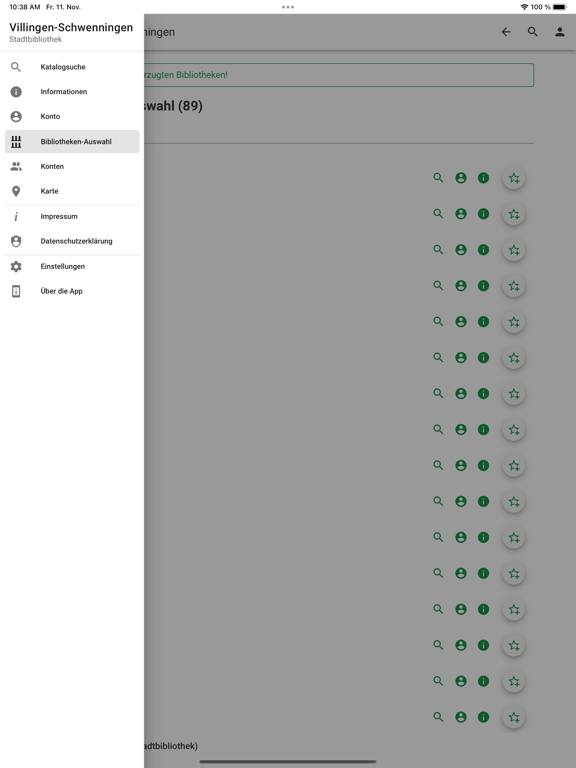Tap the battery indicator in status bar
This screenshot has width=576, height=768.
point(560,7)
